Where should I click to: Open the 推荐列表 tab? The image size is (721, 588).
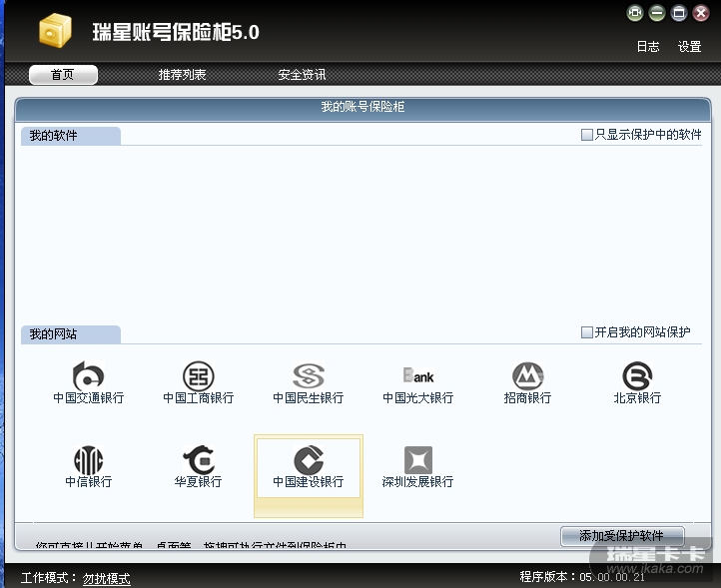pyautogui.click(x=182, y=75)
